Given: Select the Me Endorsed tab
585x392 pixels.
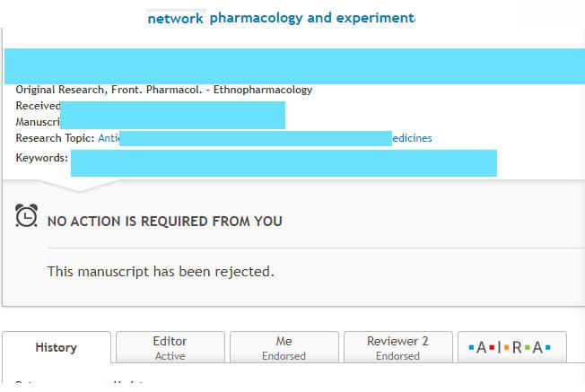Looking at the screenshot, I should coord(284,348).
